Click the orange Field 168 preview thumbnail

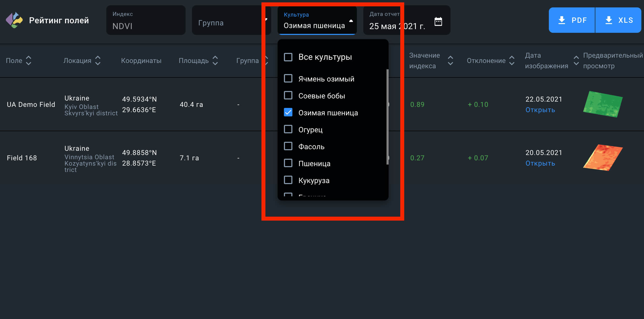(x=603, y=158)
